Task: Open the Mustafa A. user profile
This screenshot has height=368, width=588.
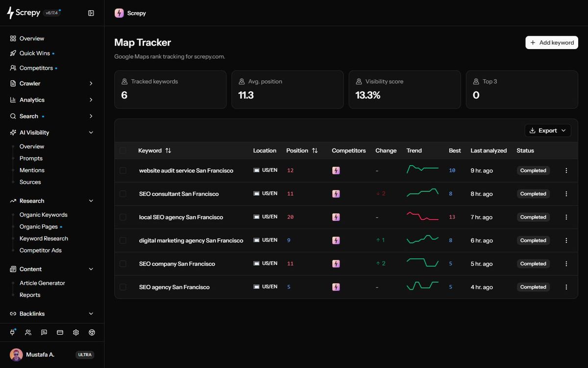Action: coord(52,355)
